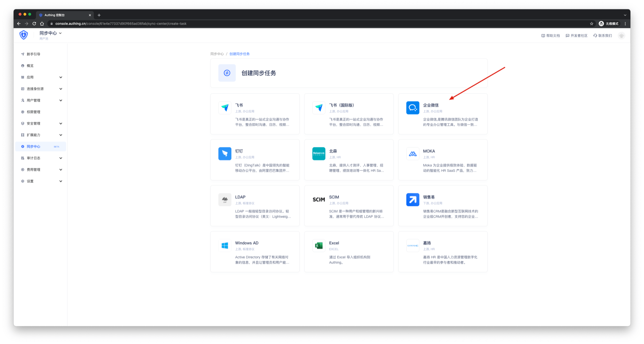Select the 嘉扬 HR integration card
Viewport: 644px width, 344px height.
click(x=443, y=252)
